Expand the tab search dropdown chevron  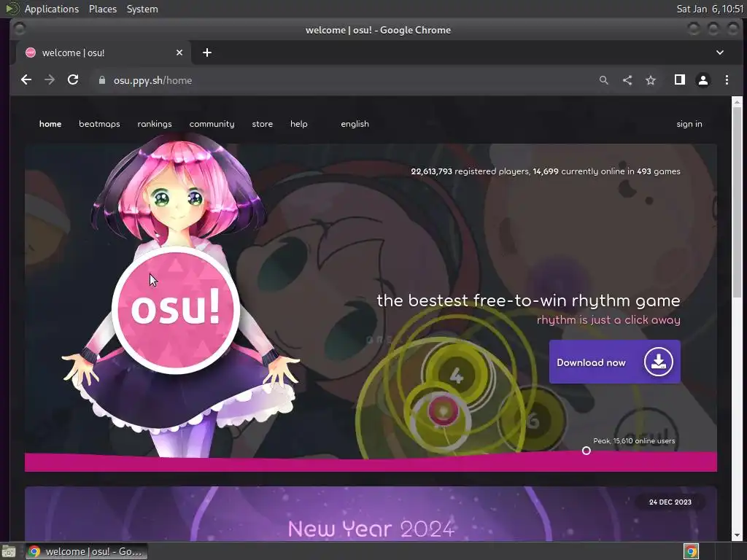pyautogui.click(x=720, y=52)
